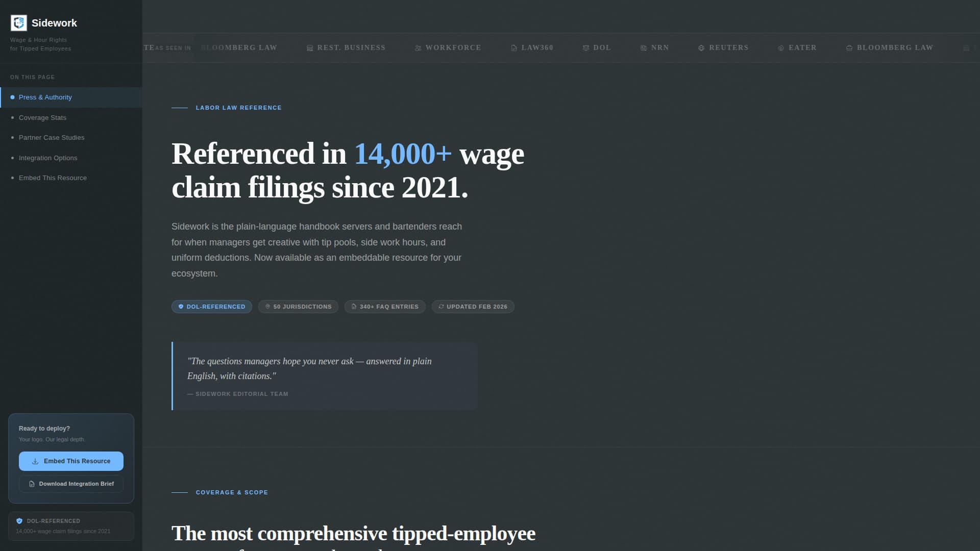Click the Updated Feb 2026 text

click(x=477, y=307)
